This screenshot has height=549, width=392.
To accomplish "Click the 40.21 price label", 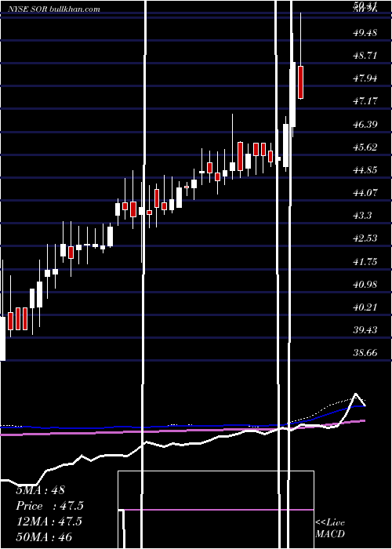I will 365,307.
